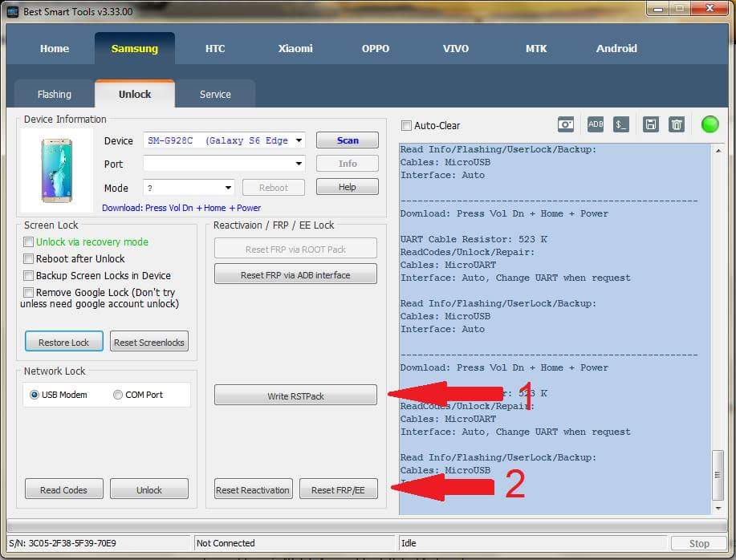Click the Not Connected status text
Image resolution: width=736 pixels, height=560 pixels.
tap(226, 543)
